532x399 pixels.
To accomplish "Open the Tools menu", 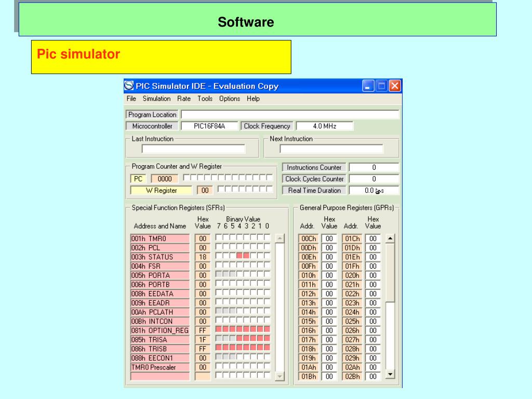I will point(205,99).
